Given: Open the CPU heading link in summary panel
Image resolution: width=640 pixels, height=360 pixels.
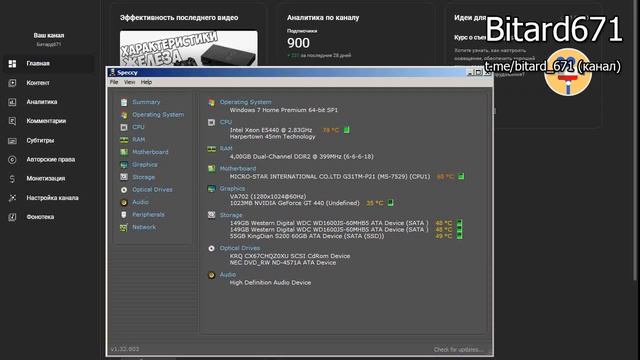Looking at the screenshot, I should (226, 122).
